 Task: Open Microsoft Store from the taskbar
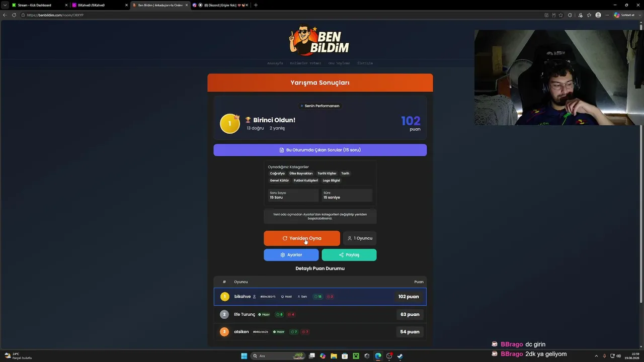[x=345, y=356]
